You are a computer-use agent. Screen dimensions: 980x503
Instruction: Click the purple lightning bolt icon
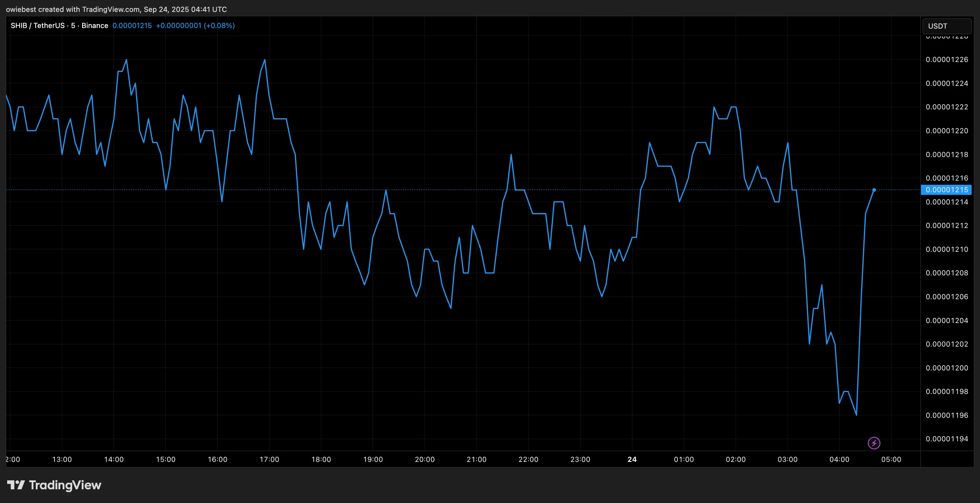click(874, 443)
